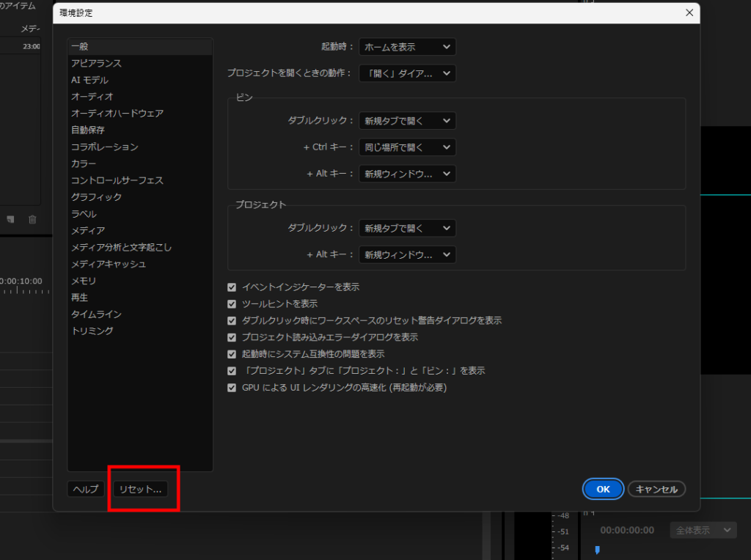This screenshot has height=560, width=751.
Task: Click the new item icon beside the trash
Action: (11, 219)
